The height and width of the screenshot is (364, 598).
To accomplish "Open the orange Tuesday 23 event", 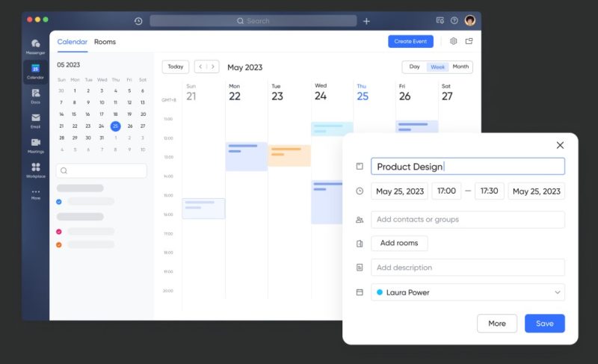I will 289,155.
